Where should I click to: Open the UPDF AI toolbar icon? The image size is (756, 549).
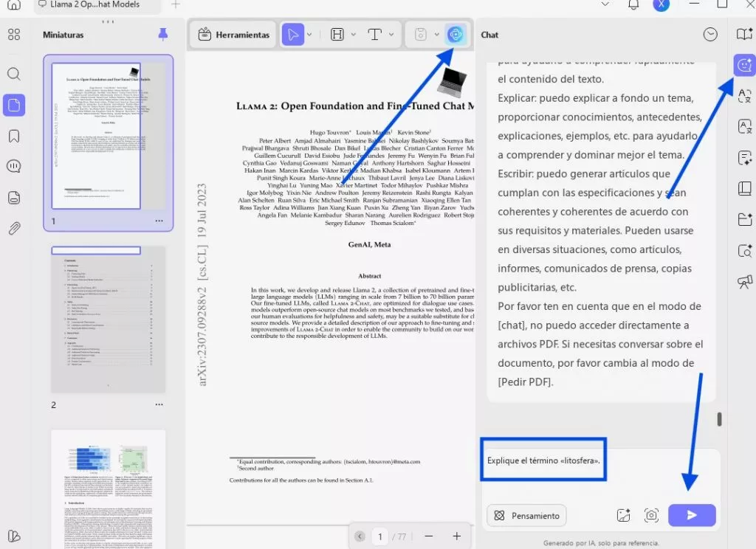point(455,35)
